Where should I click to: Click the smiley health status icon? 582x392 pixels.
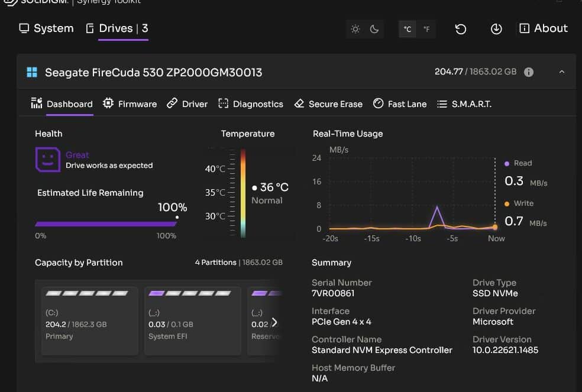click(48, 160)
